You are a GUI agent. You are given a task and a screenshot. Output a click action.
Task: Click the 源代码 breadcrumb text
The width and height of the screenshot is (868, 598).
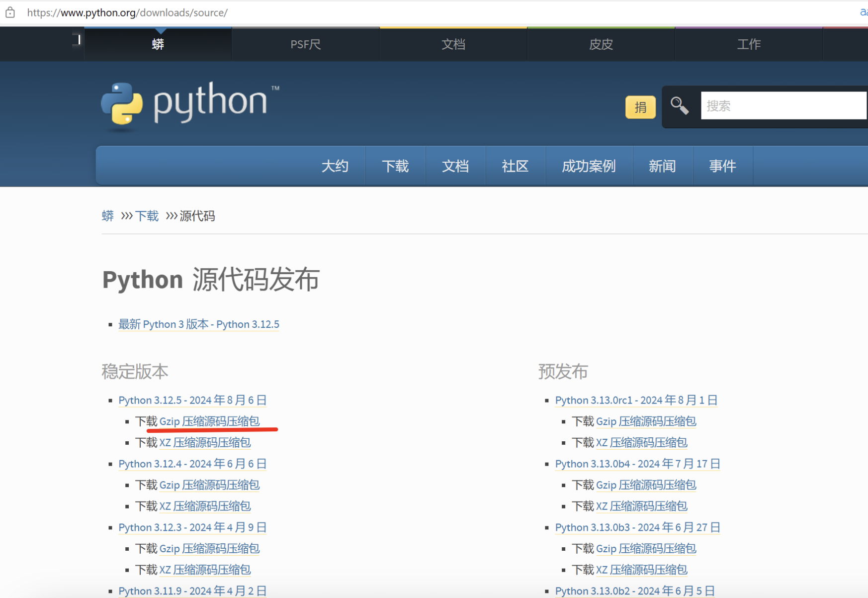point(197,216)
